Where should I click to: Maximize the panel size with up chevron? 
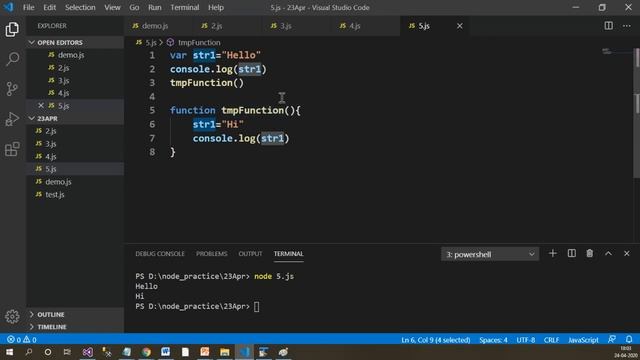point(608,253)
